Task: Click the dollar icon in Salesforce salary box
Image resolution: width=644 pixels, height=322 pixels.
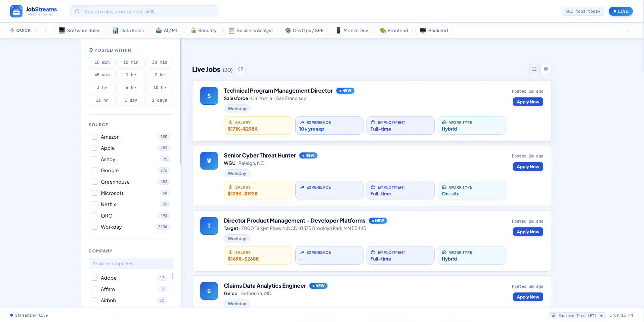Action: pos(230,123)
